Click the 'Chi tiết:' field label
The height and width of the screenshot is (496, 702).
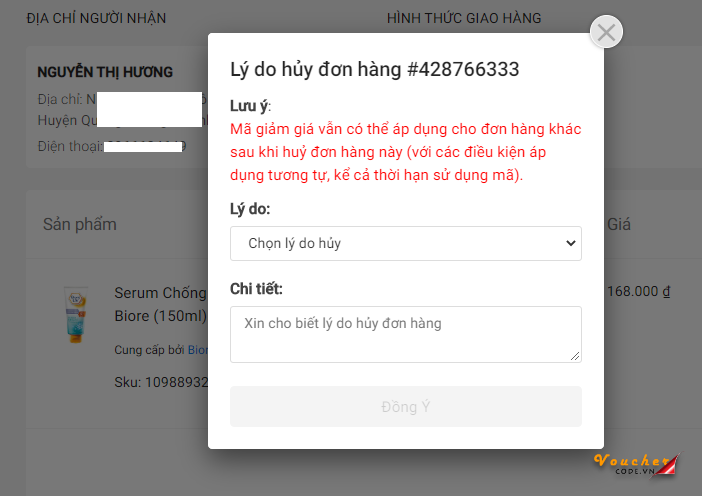pos(257,289)
